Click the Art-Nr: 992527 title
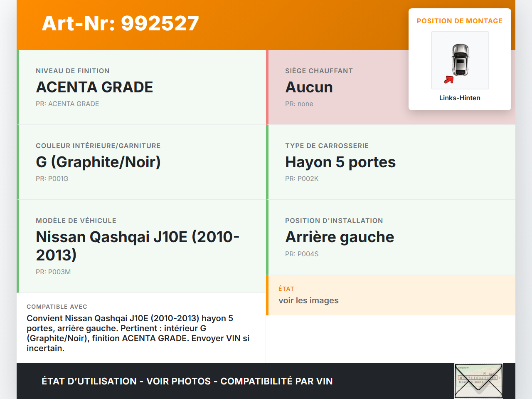The height and width of the screenshot is (399, 532). point(121,23)
